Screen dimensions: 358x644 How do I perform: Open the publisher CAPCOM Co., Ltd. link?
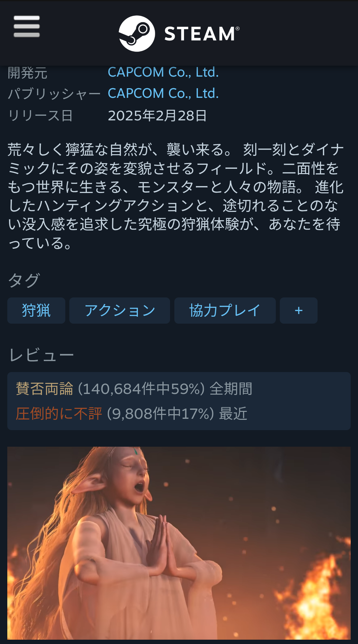pos(163,93)
